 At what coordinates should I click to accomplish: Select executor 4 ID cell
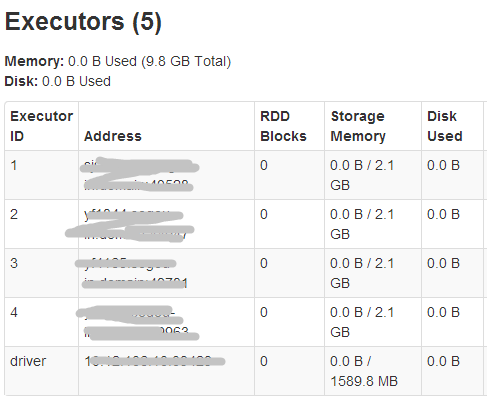coord(42,322)
